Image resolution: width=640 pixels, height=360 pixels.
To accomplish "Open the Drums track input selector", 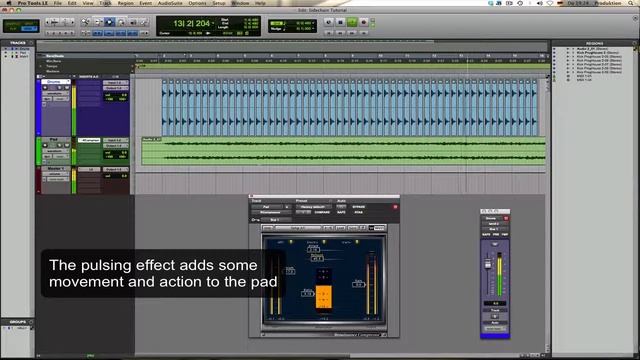I will tap(116, 82).
